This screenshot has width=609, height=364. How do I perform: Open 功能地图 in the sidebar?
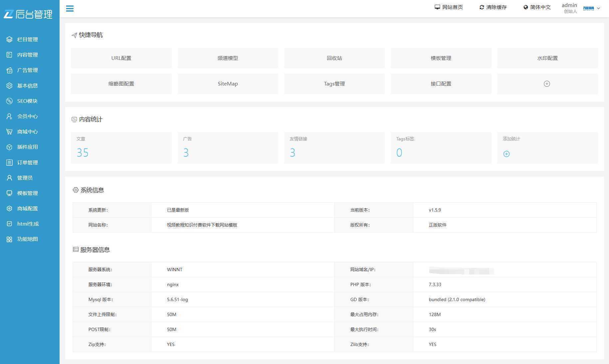pos(28,239)
